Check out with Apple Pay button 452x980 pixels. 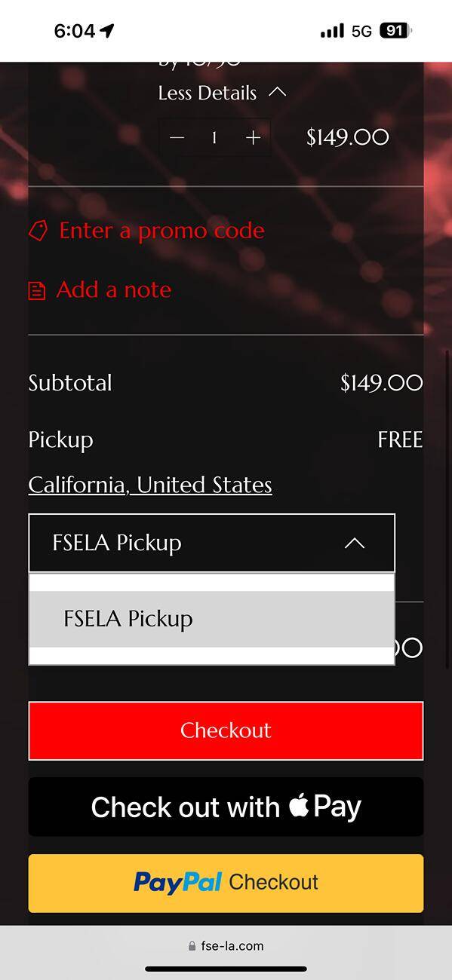226,807
